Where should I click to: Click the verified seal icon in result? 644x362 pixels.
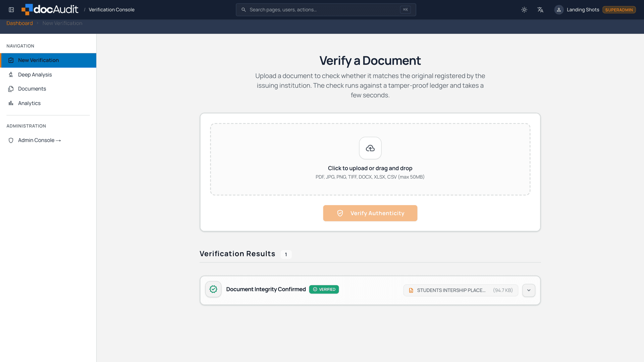pos(213,289)
